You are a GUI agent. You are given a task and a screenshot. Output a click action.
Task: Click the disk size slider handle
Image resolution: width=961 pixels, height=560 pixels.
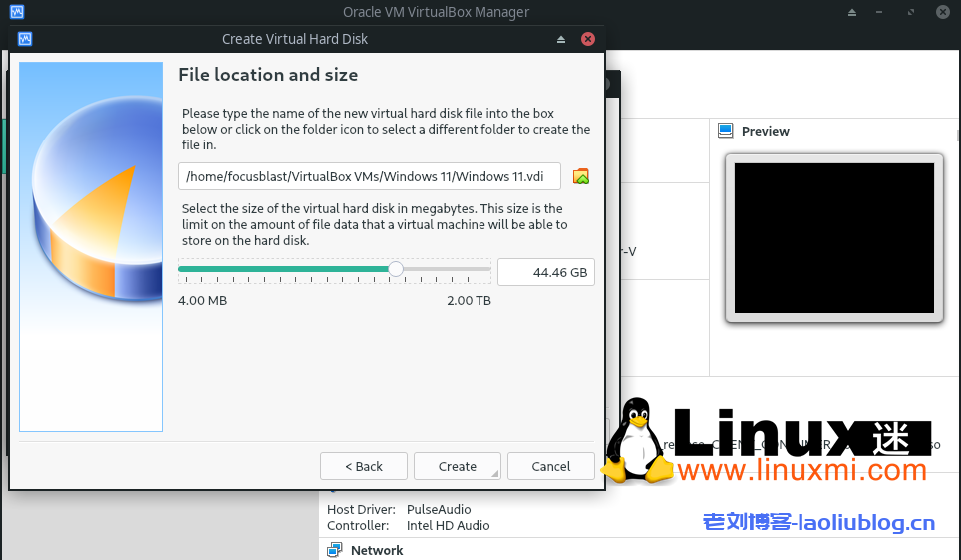[x=396, y=269]
